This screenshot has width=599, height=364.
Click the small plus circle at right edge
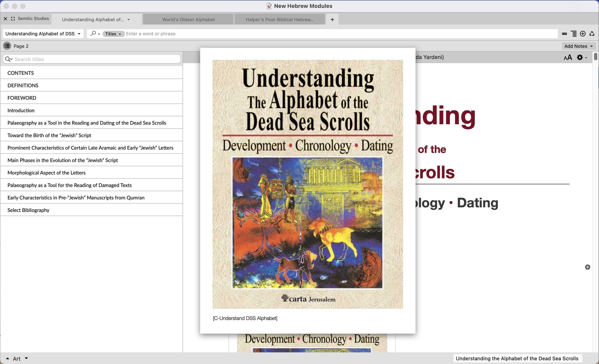click(587, 267)
